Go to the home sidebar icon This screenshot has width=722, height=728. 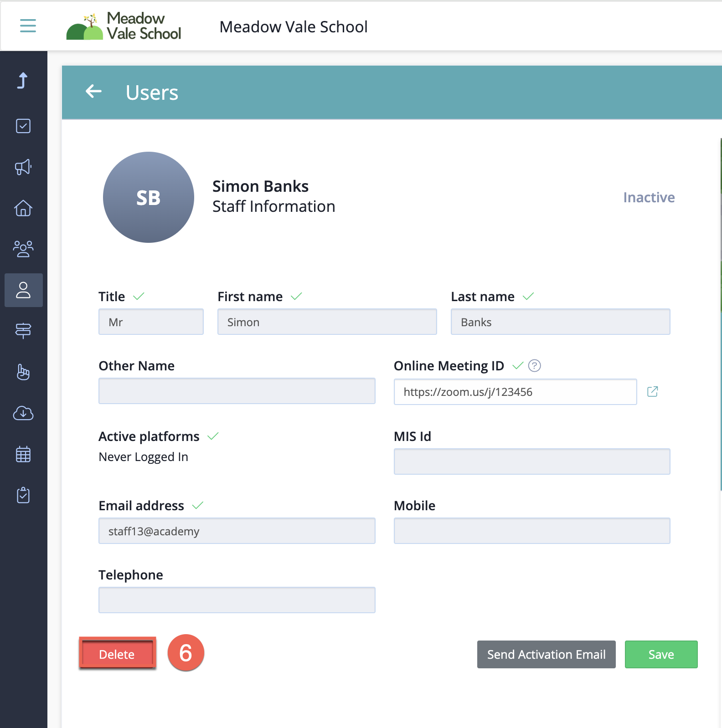pyautogui.click(x=23, y=208)
